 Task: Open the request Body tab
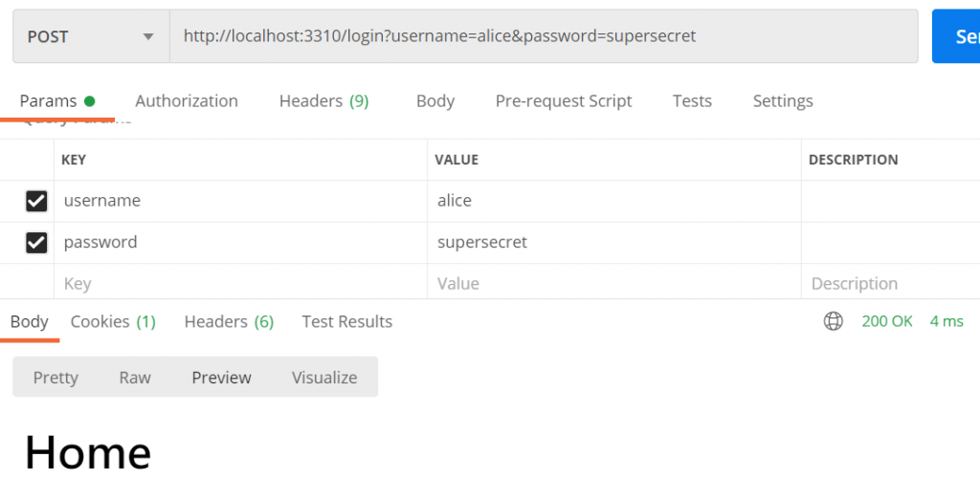pos(435,101)
